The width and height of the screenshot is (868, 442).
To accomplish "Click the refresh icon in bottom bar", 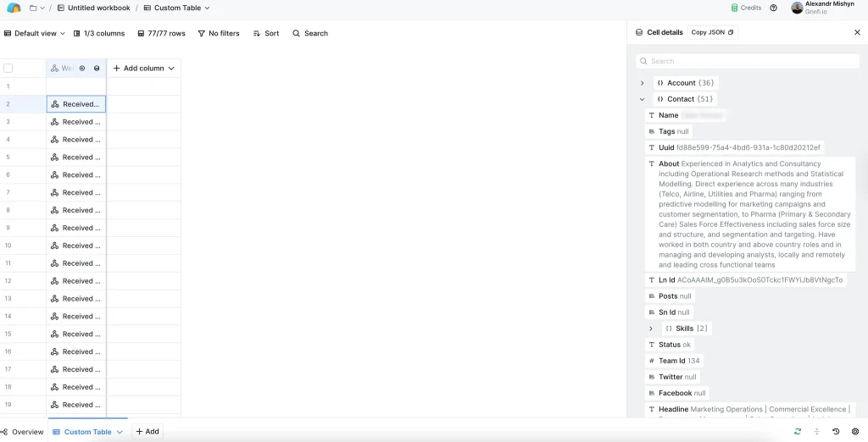I will click(x=798, y=431).
